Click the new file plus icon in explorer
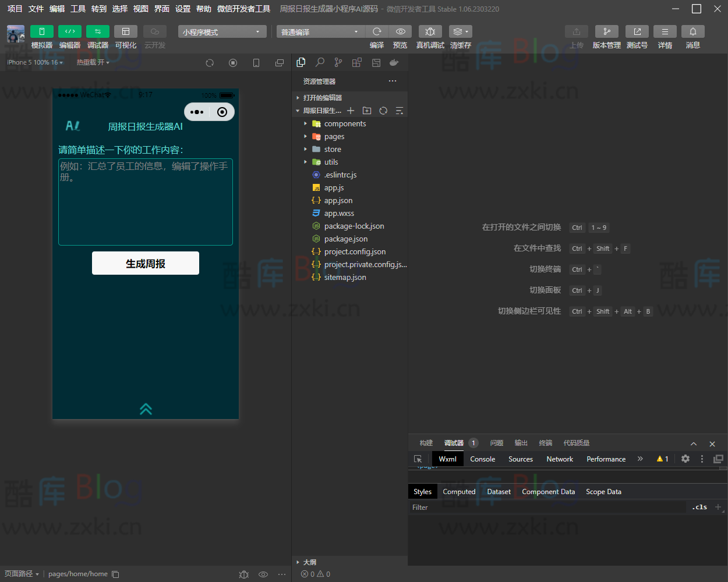Viewport: 728px width, 582px height. pos(351,111)
